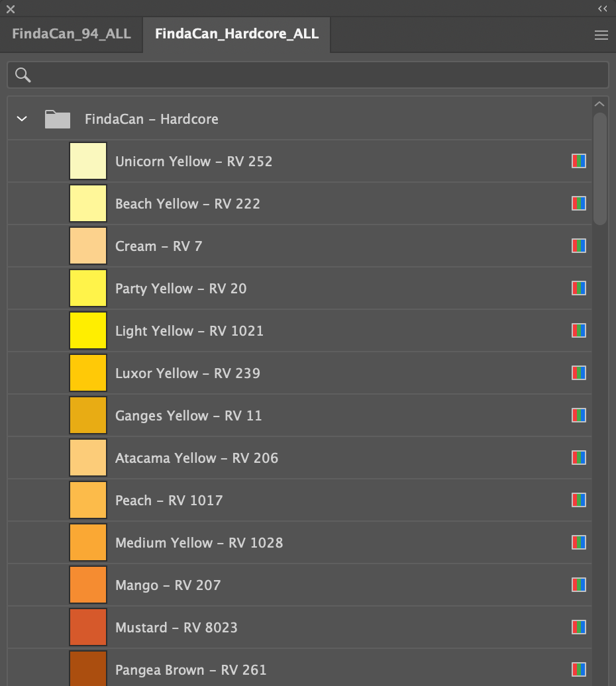Close the swatch library panel
This screenshot has height=686, width=616.
(x=11, y=9)
